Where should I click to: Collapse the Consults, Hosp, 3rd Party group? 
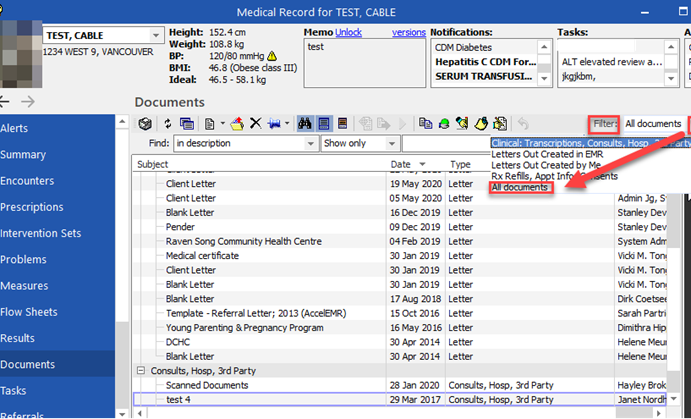point(141,371)
